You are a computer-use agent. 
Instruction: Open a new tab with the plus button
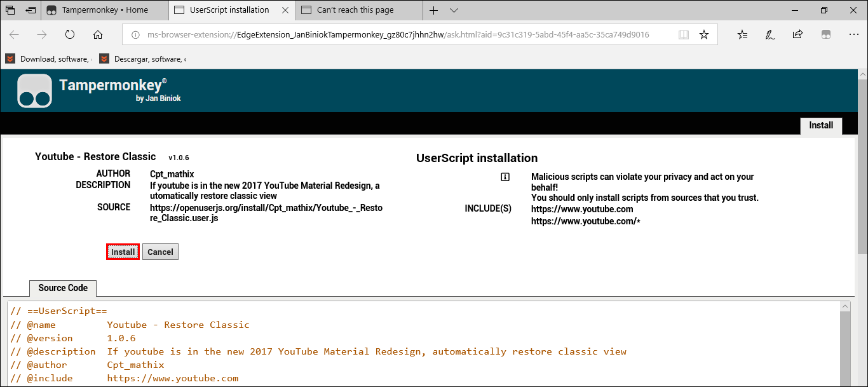click(434, 10)
